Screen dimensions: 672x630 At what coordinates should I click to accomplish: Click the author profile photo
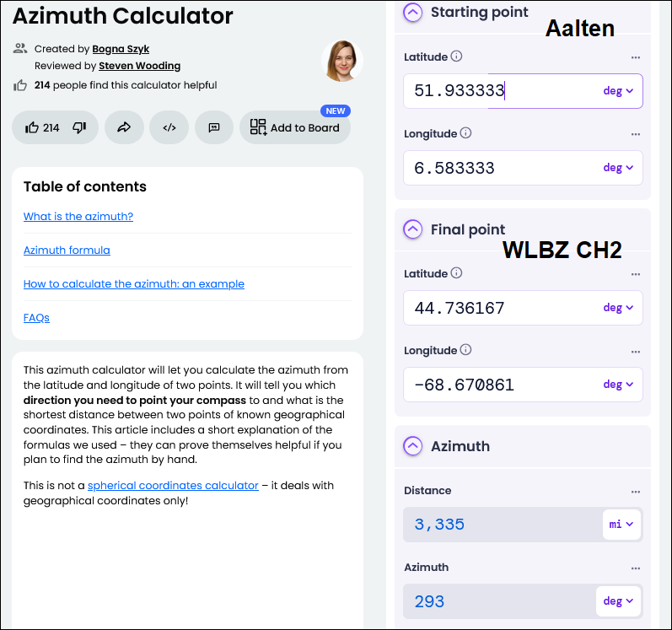342,61
